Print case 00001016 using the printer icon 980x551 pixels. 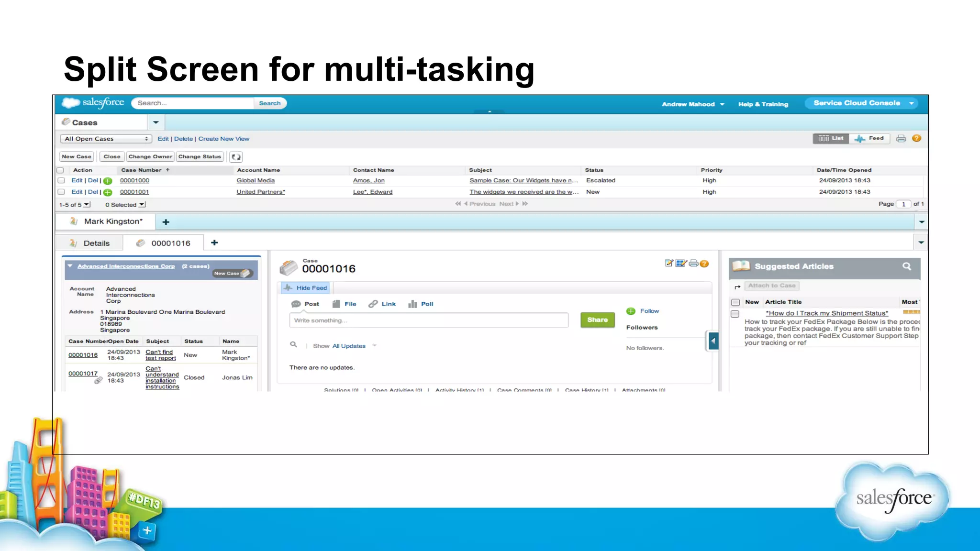click(693, 263)
